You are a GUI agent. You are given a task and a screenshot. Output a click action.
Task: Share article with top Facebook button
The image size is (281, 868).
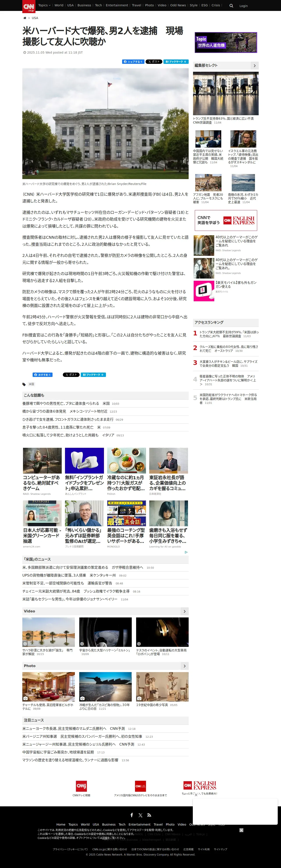pyautogui.click(x=133, y=62)
